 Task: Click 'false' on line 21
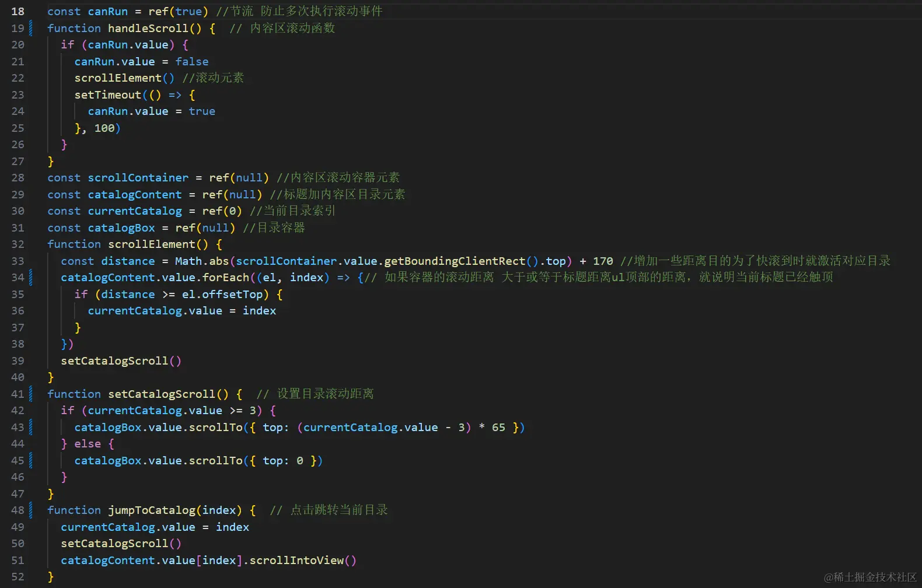click(192, 61)
